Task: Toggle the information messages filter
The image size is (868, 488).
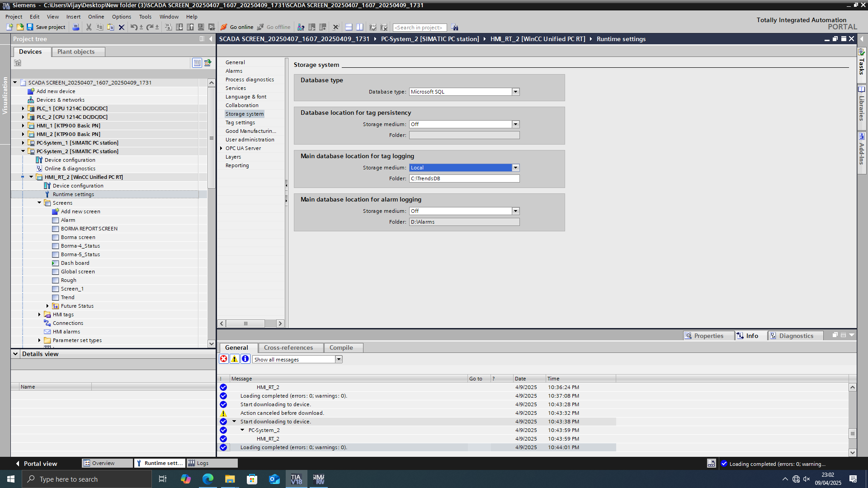Action: point(245,359)
